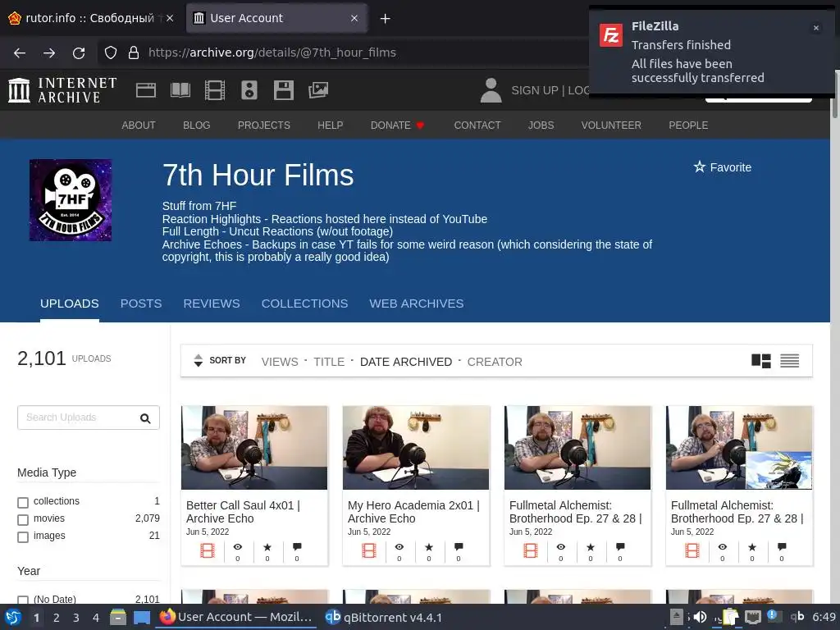Click the Internet Archive logo
Screen dimensions: 840x630
pyautogui.click(x=62, y=90)
